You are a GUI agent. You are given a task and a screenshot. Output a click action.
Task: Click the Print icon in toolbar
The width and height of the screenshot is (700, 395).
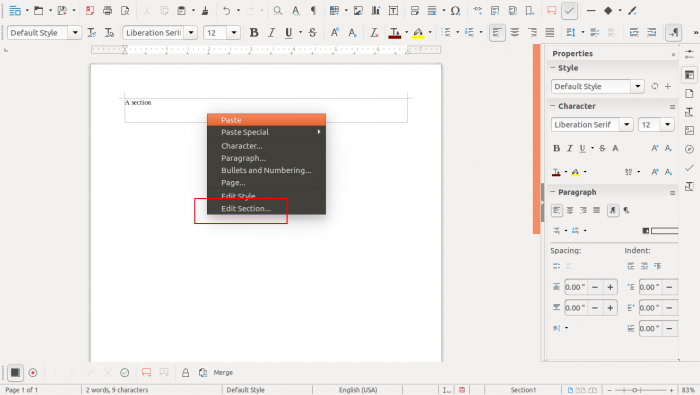click(x=108, y=11)
